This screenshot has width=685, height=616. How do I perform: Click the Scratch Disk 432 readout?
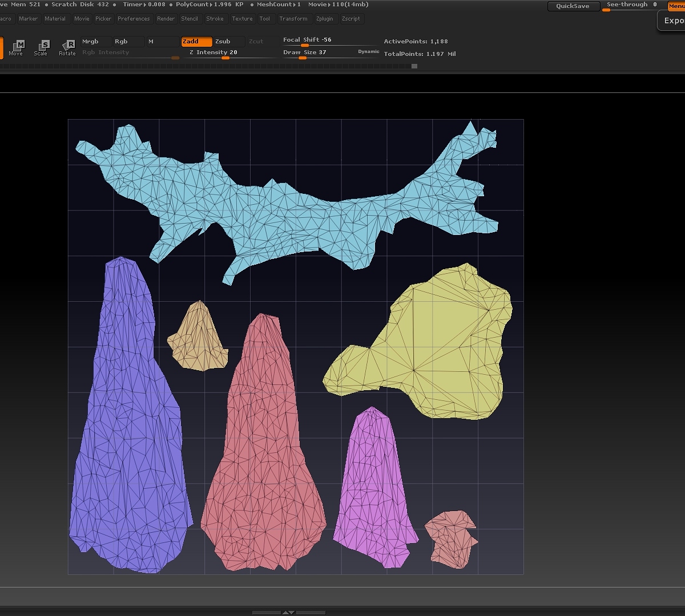tap(80, 5)
